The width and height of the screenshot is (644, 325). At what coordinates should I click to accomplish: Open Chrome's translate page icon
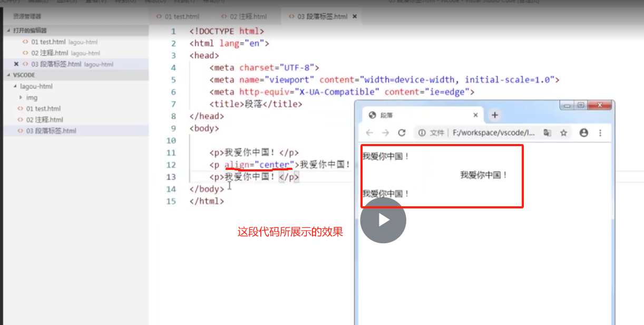[x=548, y=132]
